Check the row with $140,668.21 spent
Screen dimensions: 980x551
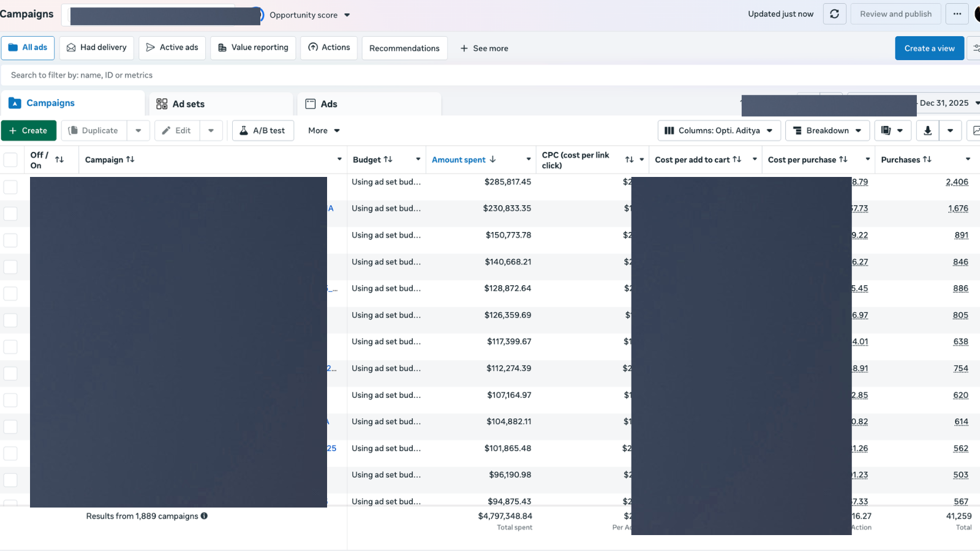point(10,267)
